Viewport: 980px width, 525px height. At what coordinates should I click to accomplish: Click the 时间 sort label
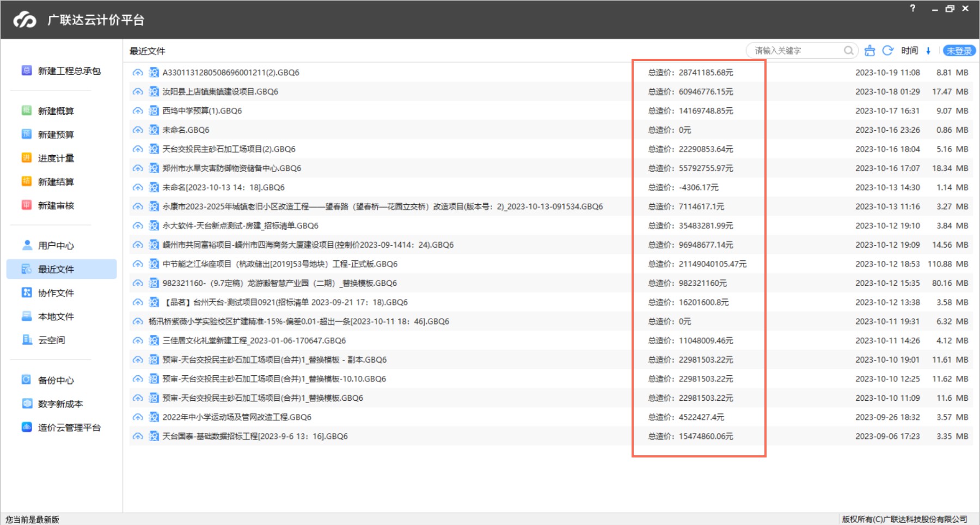tap(909, 51)
